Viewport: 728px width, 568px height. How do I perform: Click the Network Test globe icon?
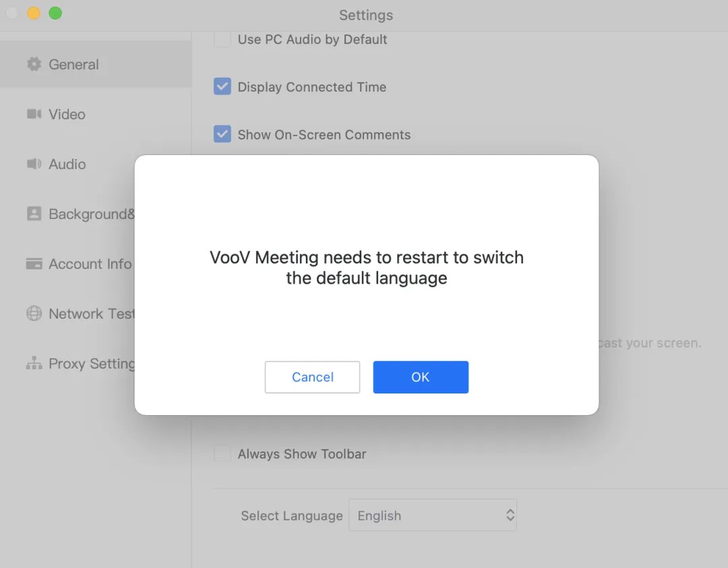34,314
